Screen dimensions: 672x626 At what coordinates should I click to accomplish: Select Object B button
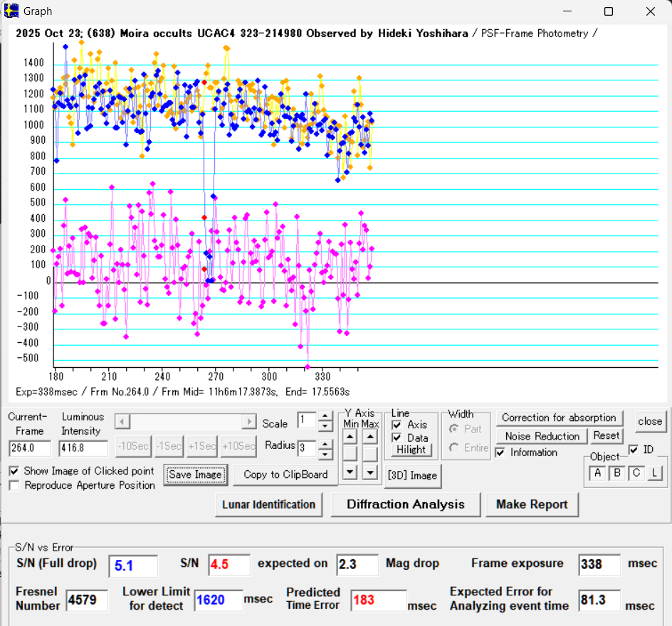[616, 473]
